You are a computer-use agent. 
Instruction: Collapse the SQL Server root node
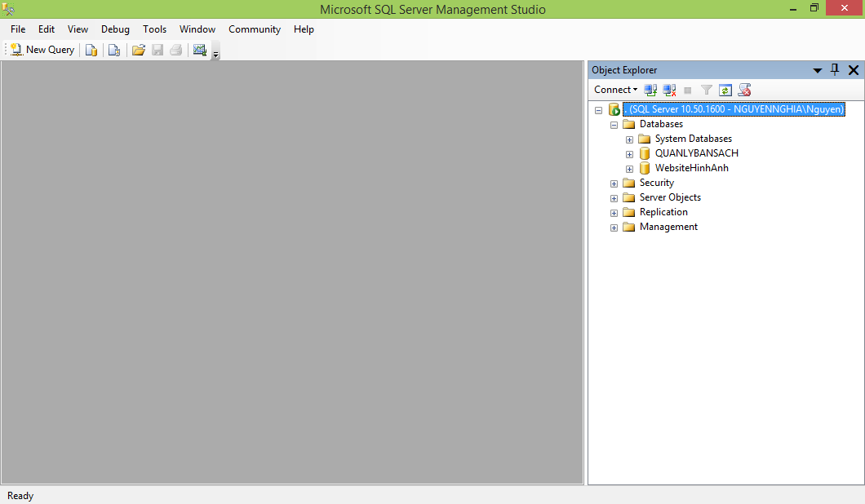pos(598,110)
